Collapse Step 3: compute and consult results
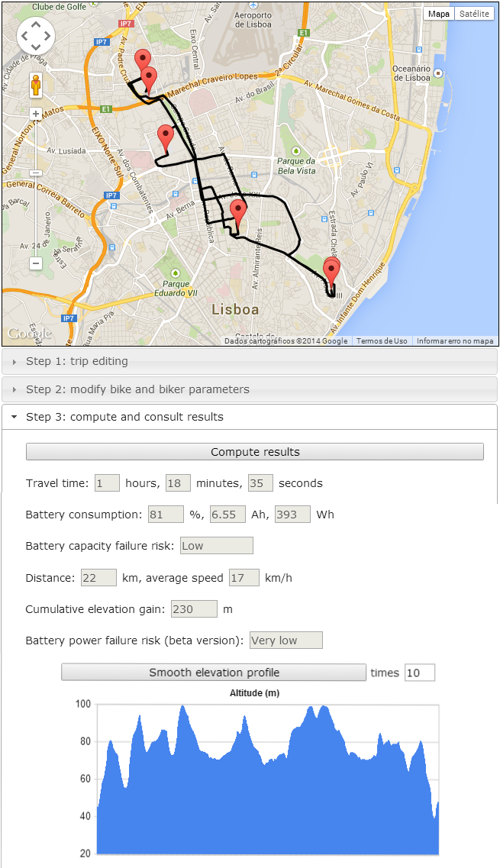 tap(250, 418)
